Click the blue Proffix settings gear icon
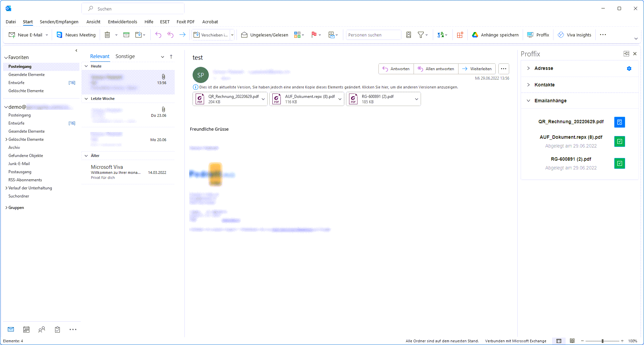Image resolution: width=644 pixels, height=345 pixels. (x=629, y=69)
